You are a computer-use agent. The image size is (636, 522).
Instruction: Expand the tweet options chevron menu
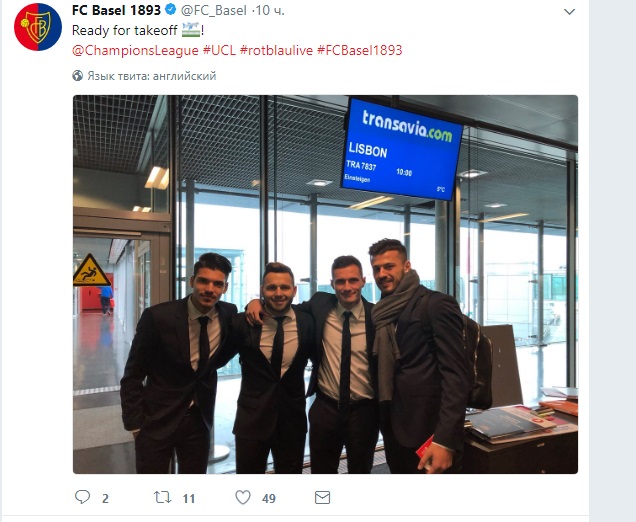click(569, 12)
